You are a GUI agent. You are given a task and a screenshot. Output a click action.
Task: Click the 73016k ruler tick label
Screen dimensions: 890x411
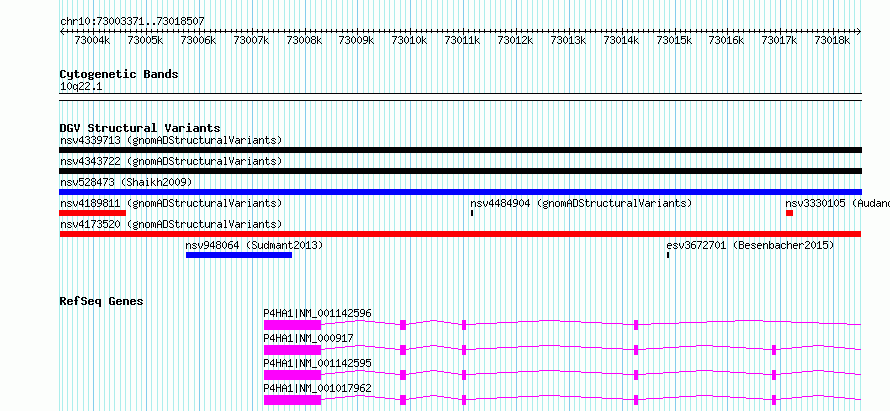click(x=727, y=40)
